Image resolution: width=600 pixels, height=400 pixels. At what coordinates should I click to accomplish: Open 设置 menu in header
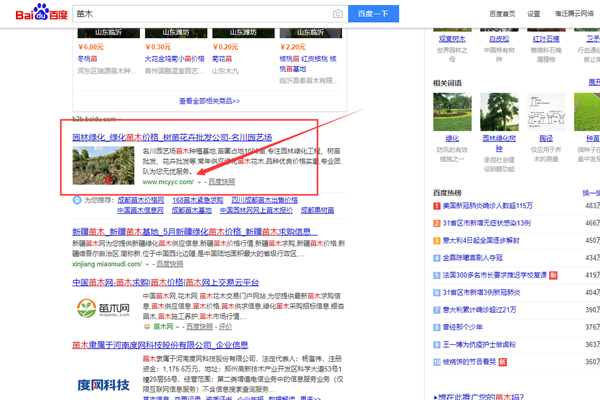click(x=533, y=14)
